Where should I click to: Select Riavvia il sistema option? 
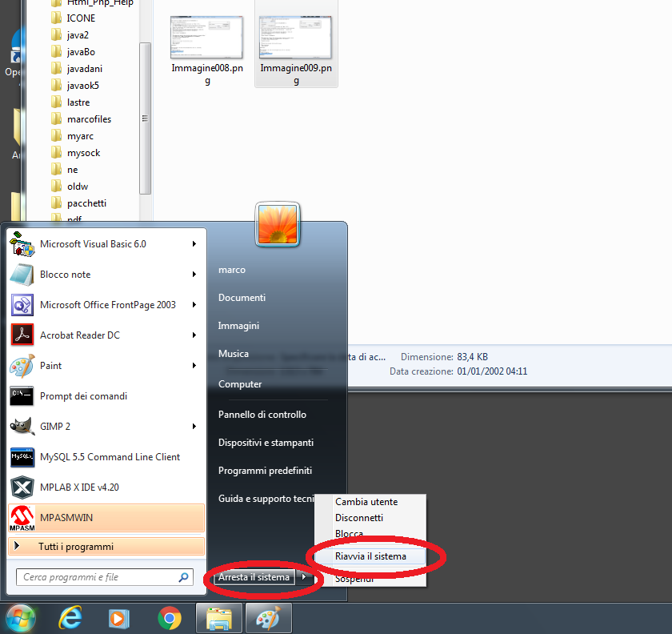pyautogui.click(x=370, y=556)
